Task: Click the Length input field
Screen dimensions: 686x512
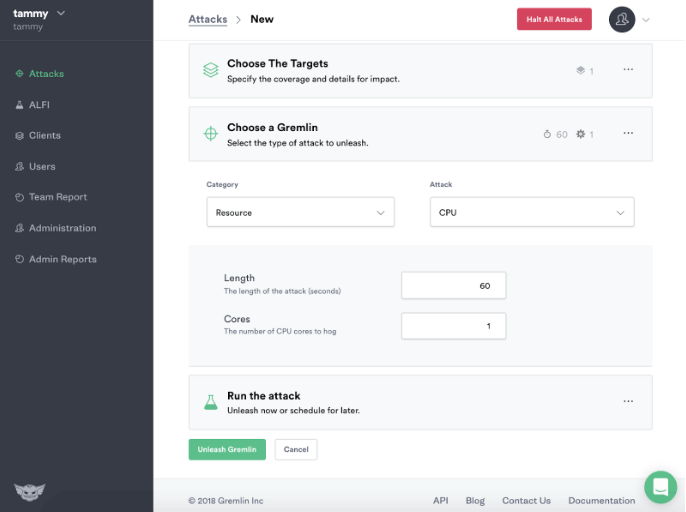Action: (x=454, y=285)
